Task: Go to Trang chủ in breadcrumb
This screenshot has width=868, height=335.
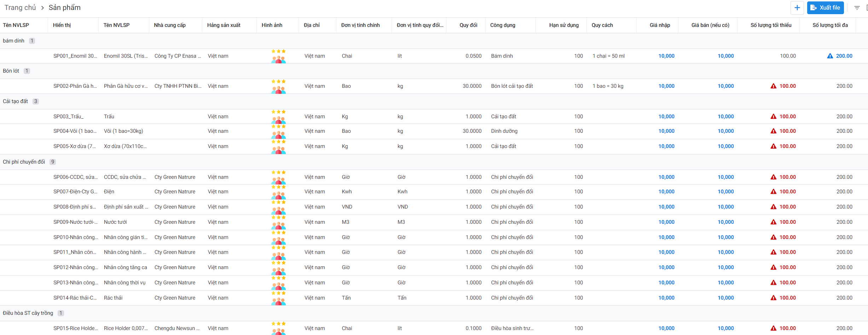Action: [x=20, y=8]
